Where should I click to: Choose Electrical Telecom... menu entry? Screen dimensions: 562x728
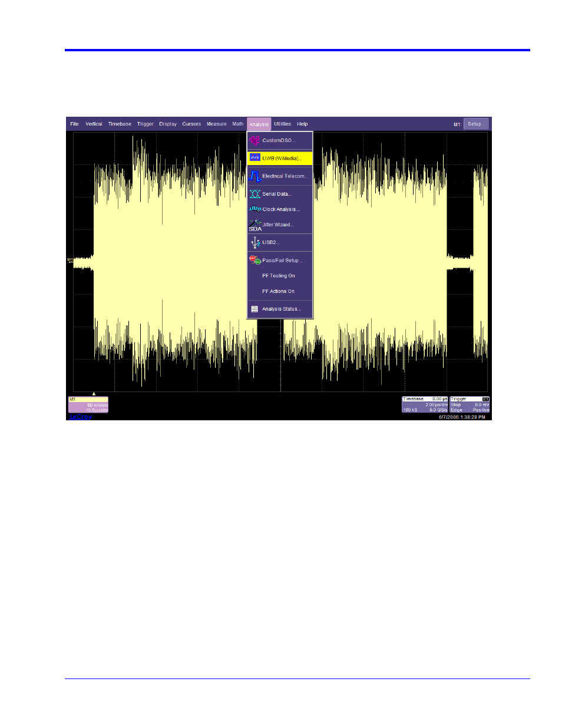(280, 176)
